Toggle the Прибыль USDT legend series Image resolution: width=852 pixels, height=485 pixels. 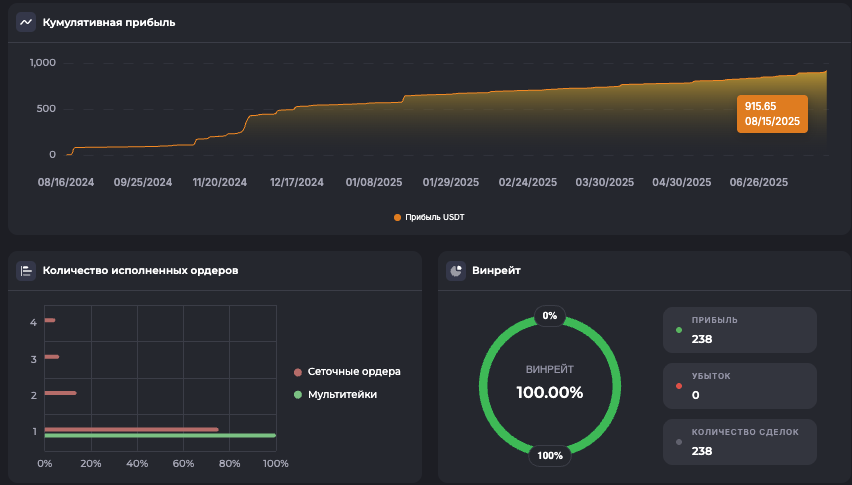coord(429,217)
